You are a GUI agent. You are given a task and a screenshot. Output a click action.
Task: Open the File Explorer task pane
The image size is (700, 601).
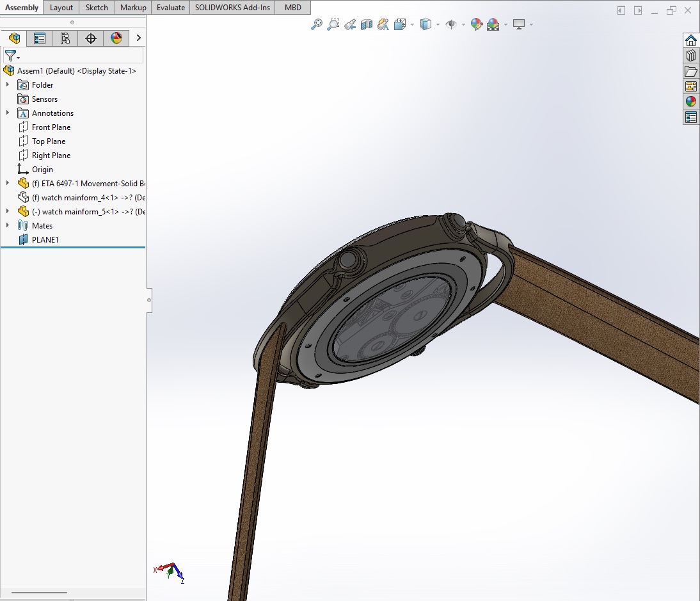click(690, 71)
